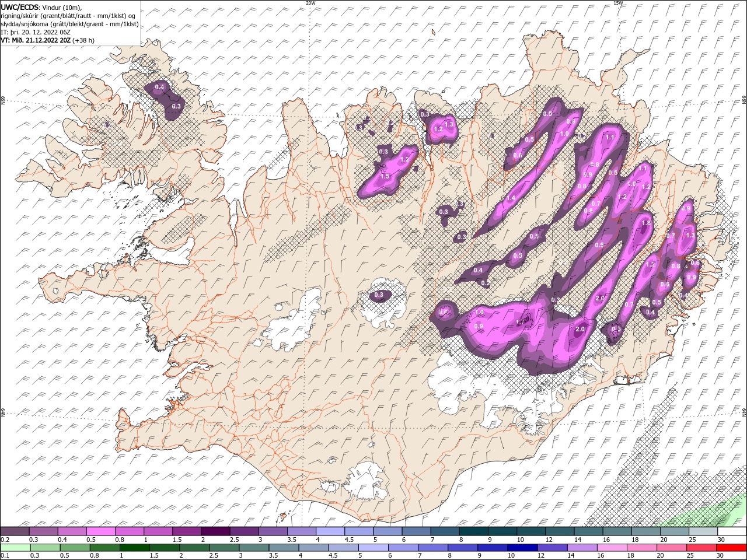Click the snow-scale swatch between 0.3 and 0.4
This screenshot has height=560, width=747.
tap(44, 531)
